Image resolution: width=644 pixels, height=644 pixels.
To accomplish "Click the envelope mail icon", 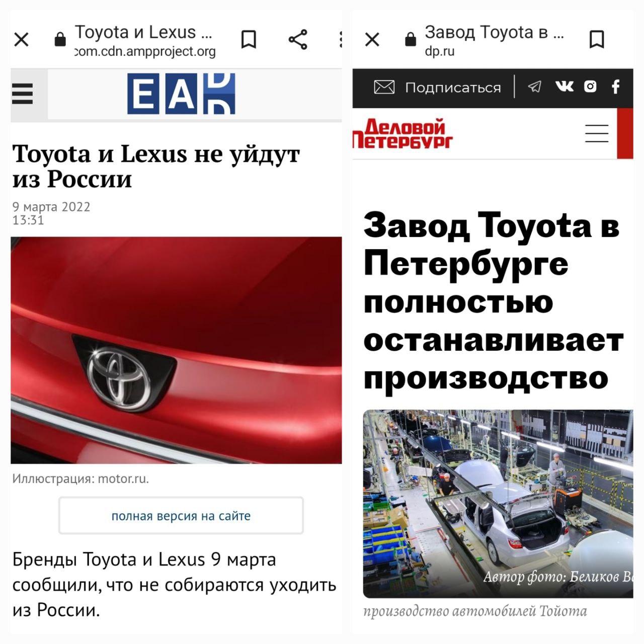I will pyautogui.click(x=384, y=88).
